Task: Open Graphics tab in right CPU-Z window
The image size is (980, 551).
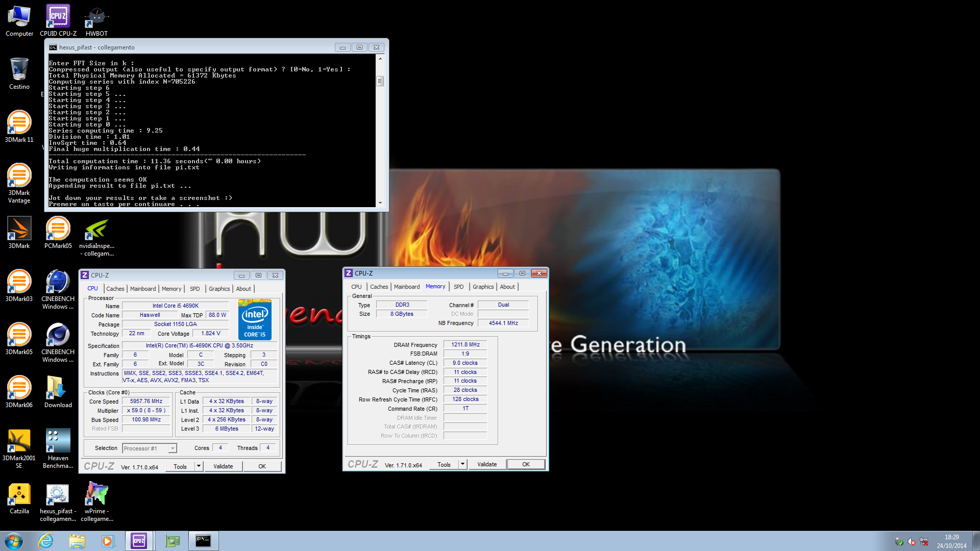Action: (483, 287)
